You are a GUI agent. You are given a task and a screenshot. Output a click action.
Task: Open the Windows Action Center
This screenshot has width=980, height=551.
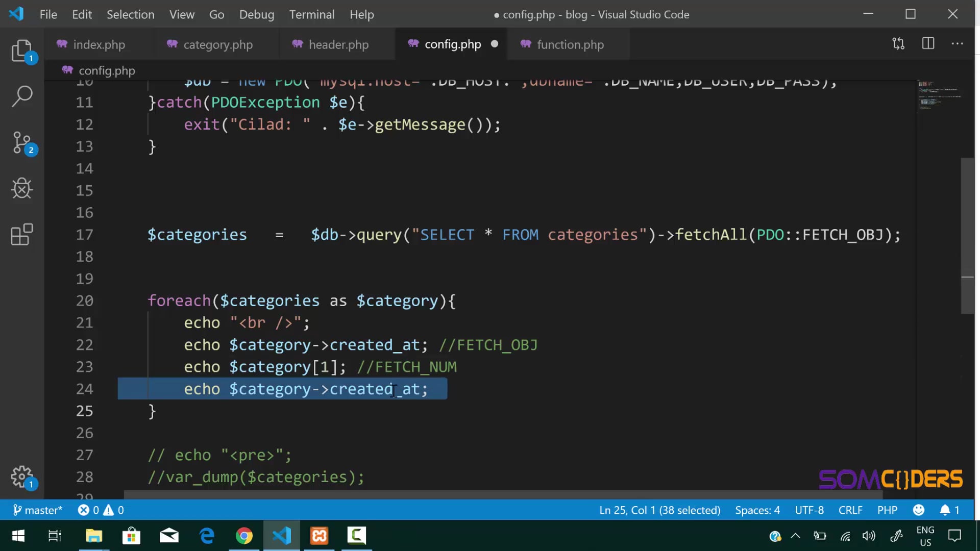coord(954,536)
